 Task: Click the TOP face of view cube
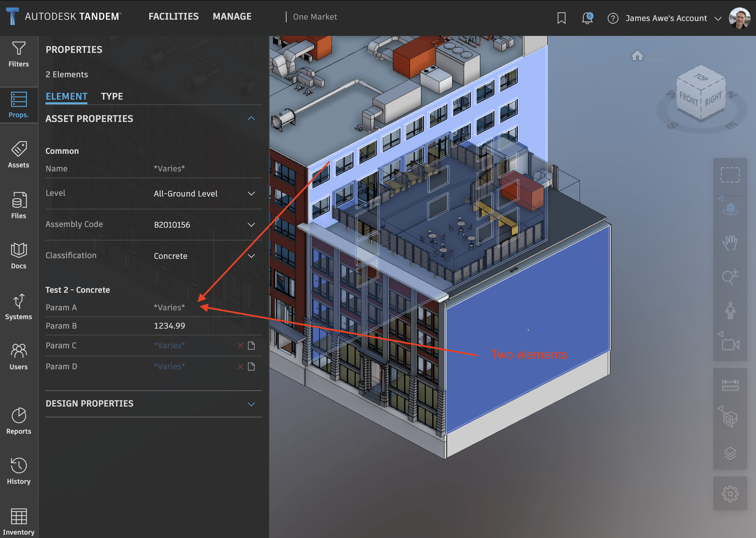point(701,77)
